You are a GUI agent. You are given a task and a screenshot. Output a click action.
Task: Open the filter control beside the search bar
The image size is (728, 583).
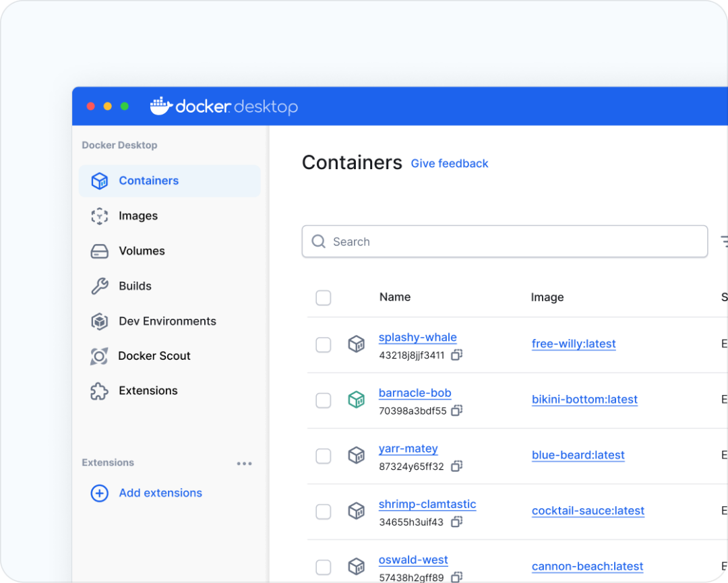click(x=724, y=241)
